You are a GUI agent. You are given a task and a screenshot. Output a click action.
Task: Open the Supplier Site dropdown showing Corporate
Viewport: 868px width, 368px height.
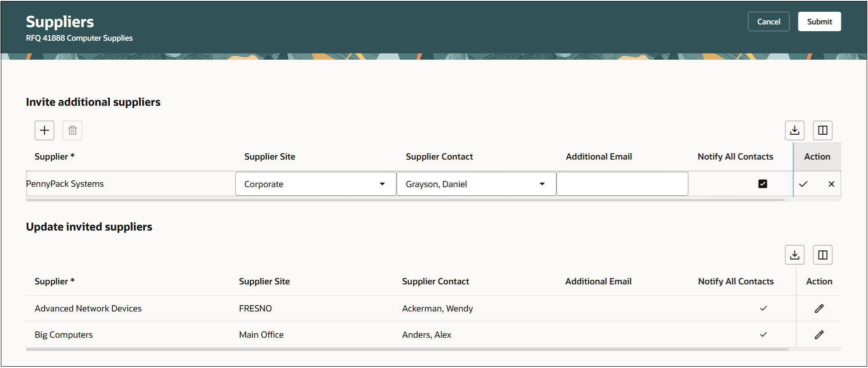tap(316, 184)
